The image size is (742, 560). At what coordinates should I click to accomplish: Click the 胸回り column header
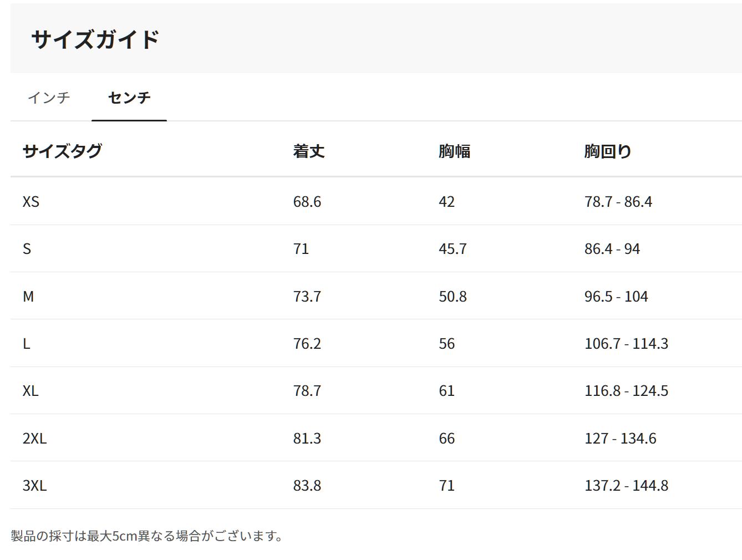click(x=608, y=151)
